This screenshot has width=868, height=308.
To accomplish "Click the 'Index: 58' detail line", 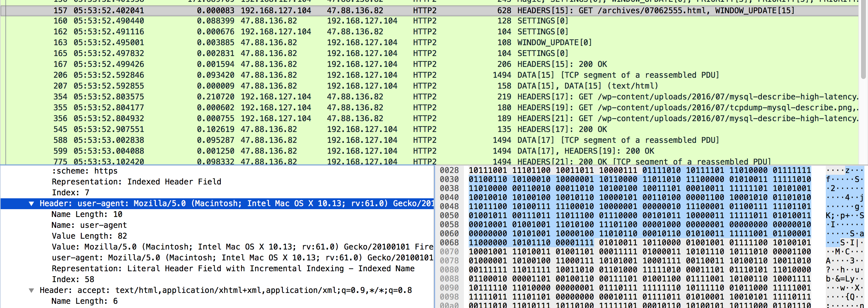I will point(73,279).
